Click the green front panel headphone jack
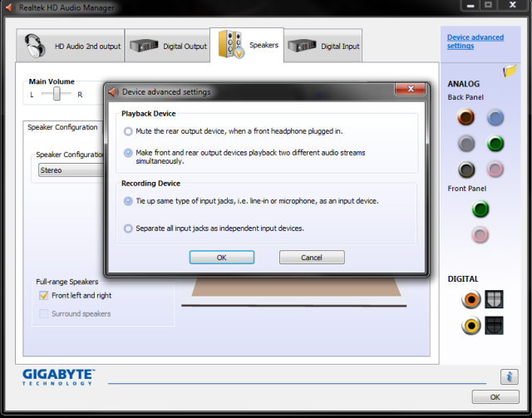This screenshot has width=532, height=418. coord(480,209)
